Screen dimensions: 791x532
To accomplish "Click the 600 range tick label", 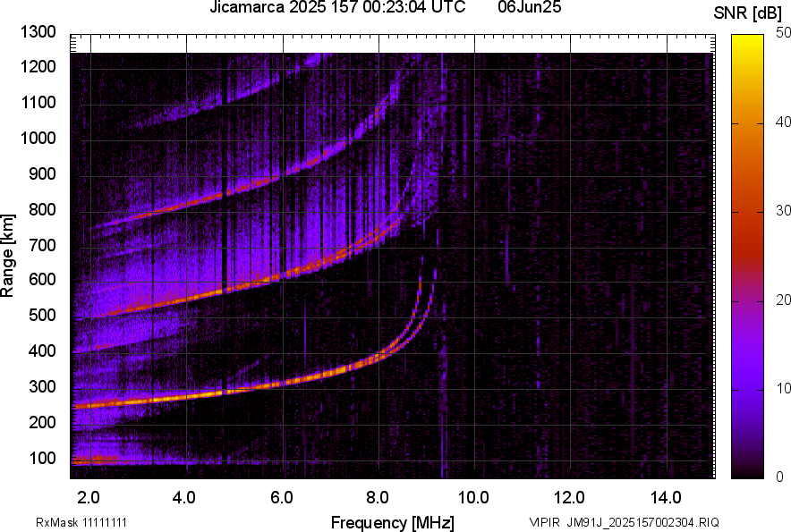I will (42, 279).
